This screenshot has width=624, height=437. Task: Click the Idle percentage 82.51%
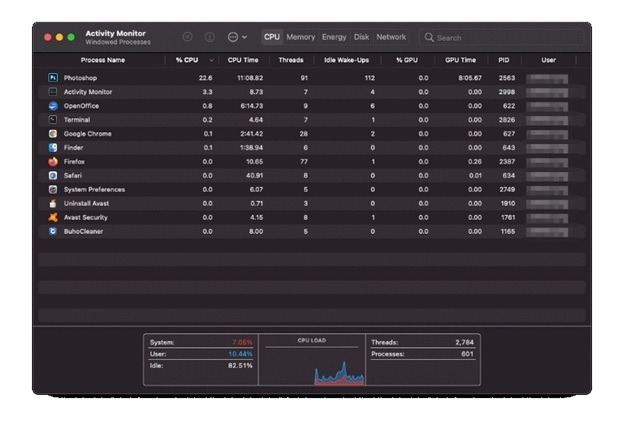(240, 365)
